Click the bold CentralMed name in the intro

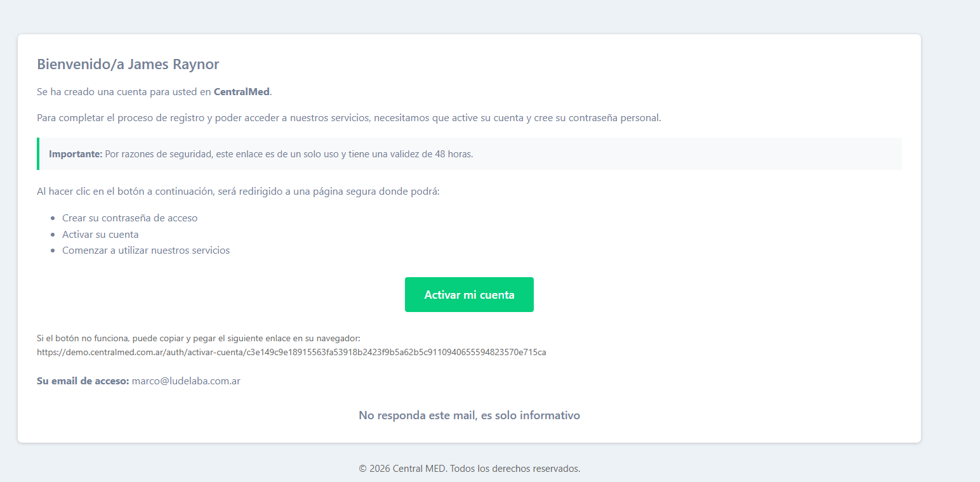point(241,91)
